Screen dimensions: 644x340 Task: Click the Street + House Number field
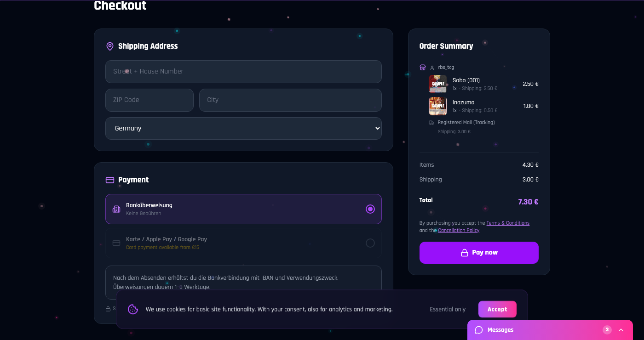(x=243, y=72)
